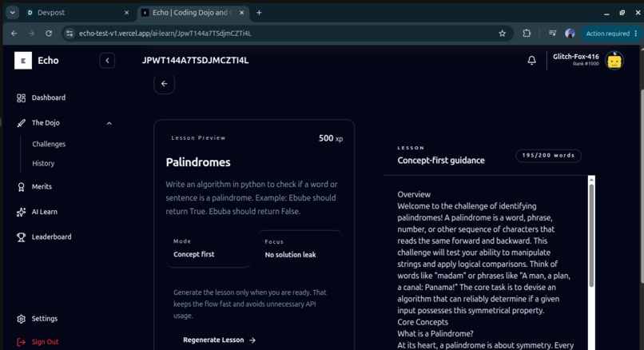The height and width of the screenshot is (350, 644).
Task: Open a new browser tab with plus
Action: point(259,13)
